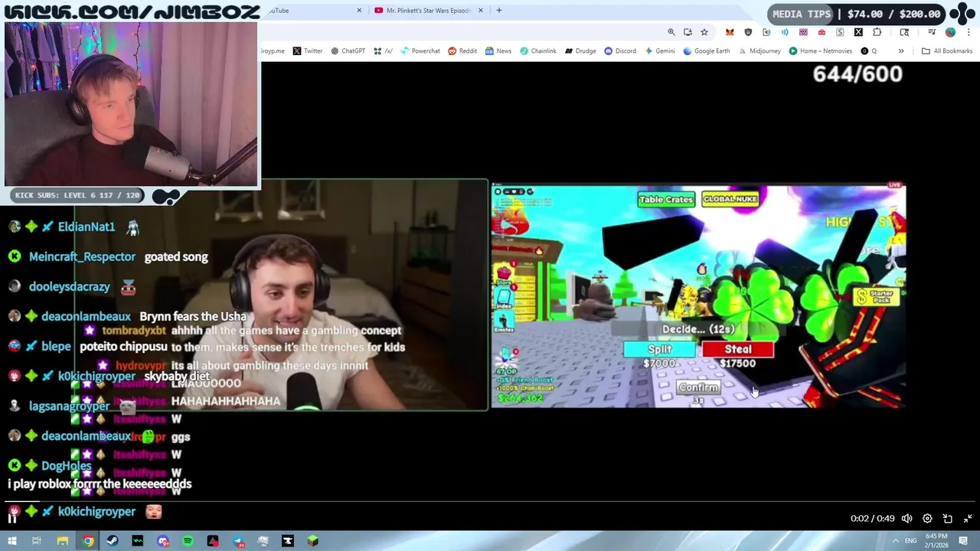Open Task View on taskbar
The height and width of the screenshot is (551, 980).
tap(36, 541)
